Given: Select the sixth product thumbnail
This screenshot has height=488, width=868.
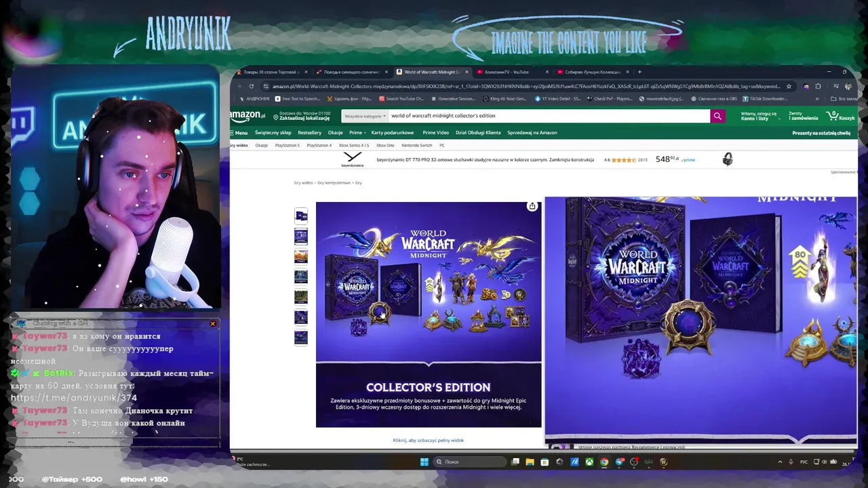Looking at the screenshot, I should 301,317.
